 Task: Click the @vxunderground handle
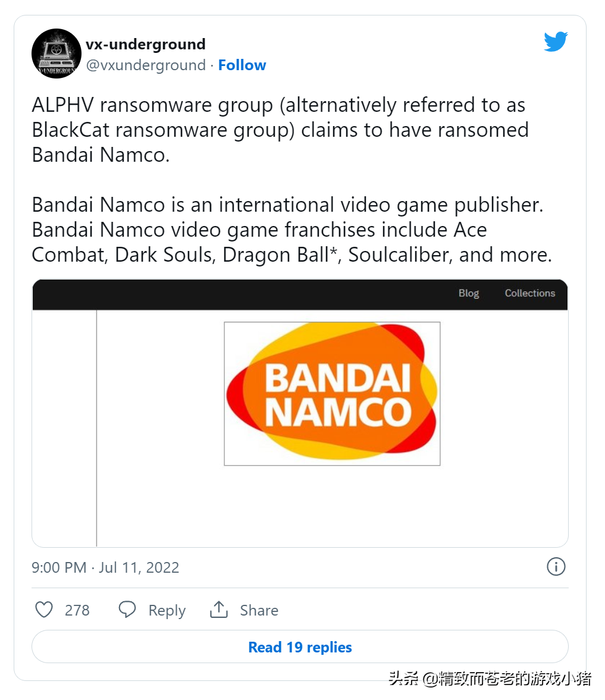pos(146,65)
